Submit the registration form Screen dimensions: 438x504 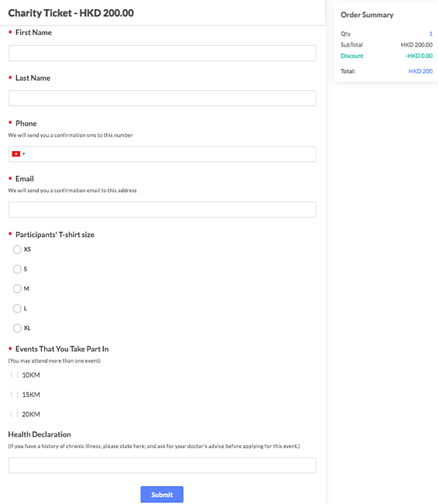click(162, 495)
